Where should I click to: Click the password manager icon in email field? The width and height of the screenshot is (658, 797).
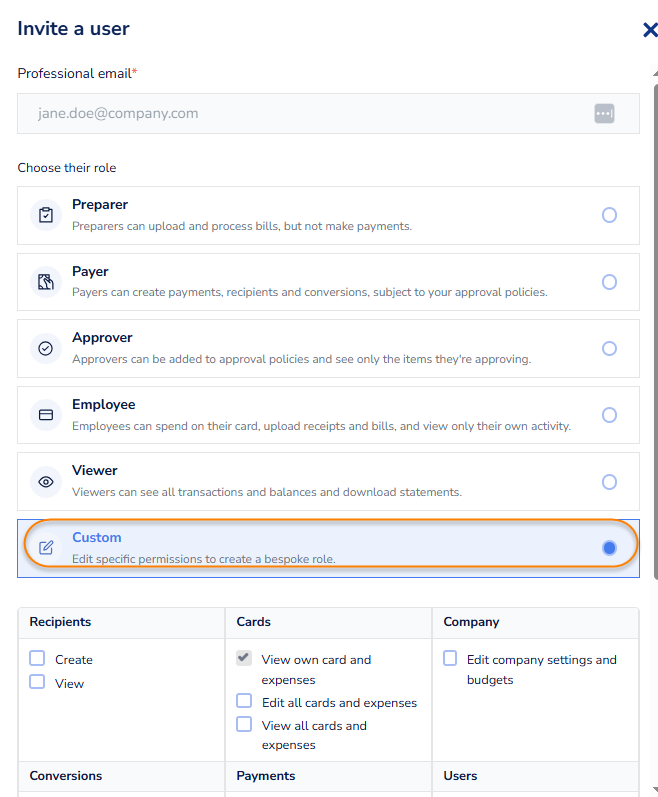pyautogui.click(x=604, y=113)
